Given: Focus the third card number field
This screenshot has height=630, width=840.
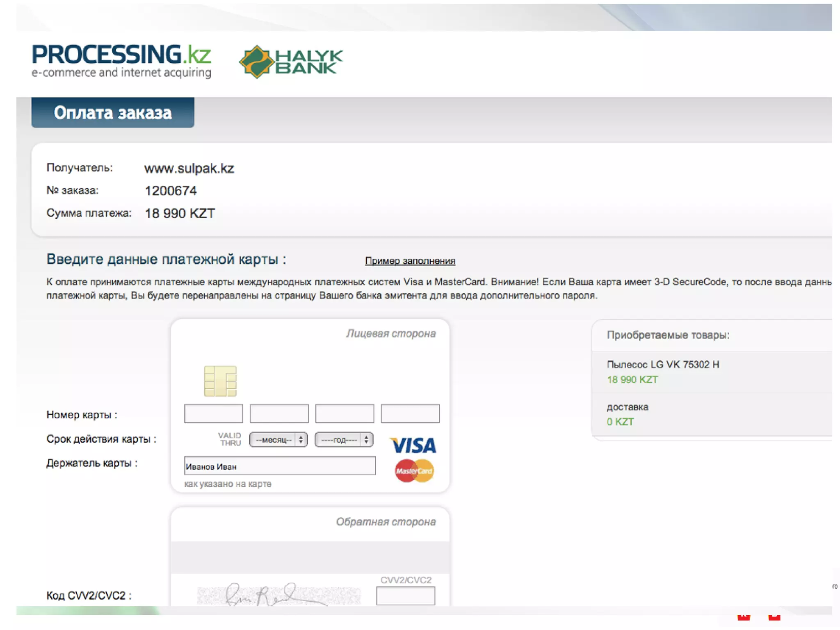Looking at the screenshot, I should 345,413.
